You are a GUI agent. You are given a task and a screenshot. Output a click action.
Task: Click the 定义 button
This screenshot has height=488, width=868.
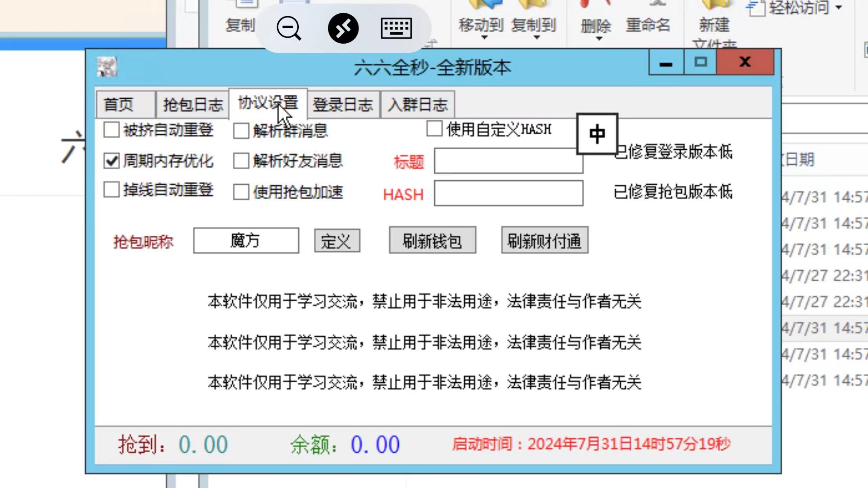(x=337, y=240)
